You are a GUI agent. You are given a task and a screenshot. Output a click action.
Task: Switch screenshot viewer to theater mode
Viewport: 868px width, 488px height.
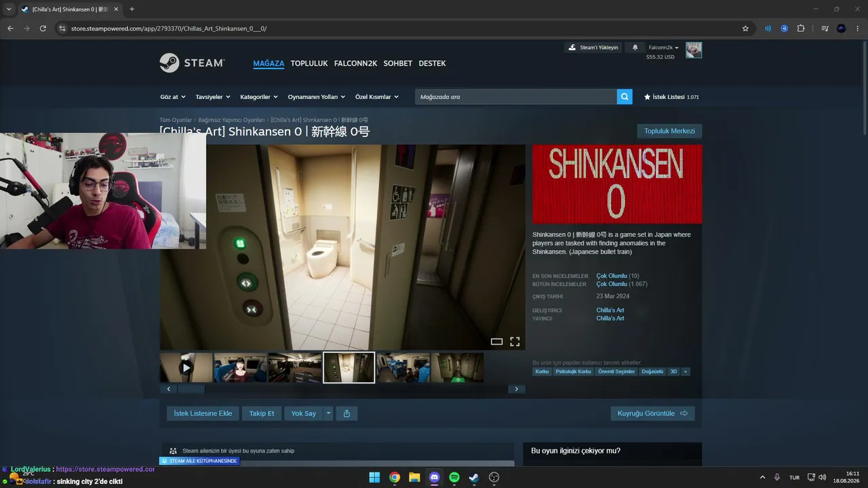(x=496, y=342)
